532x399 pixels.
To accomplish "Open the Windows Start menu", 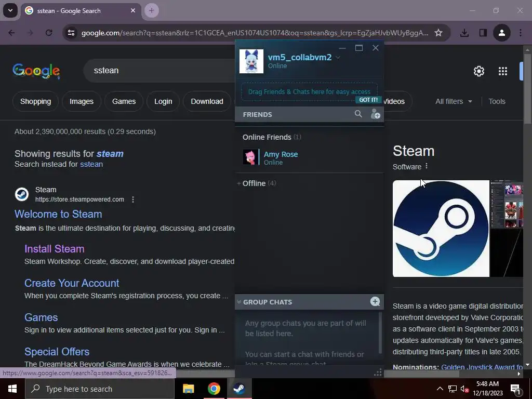I will tap(12, 389).
